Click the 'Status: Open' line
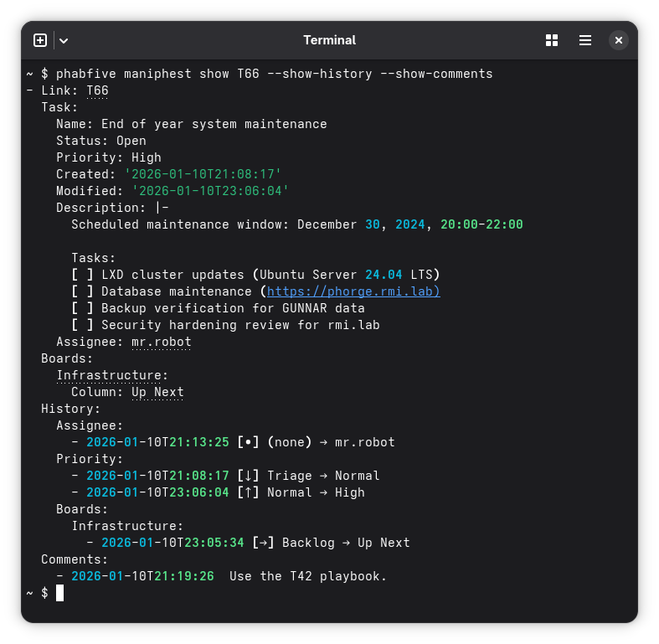 click(x=101, y=141)
